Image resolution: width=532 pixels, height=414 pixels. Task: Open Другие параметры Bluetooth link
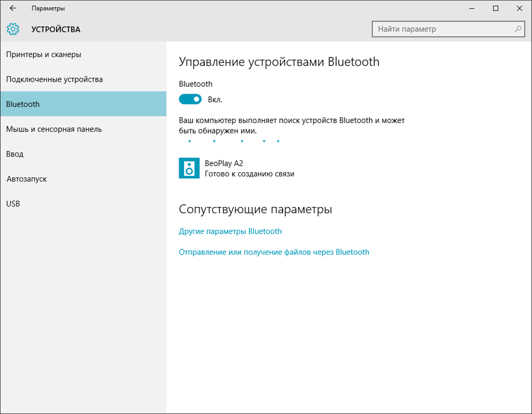tap(230, 231)
